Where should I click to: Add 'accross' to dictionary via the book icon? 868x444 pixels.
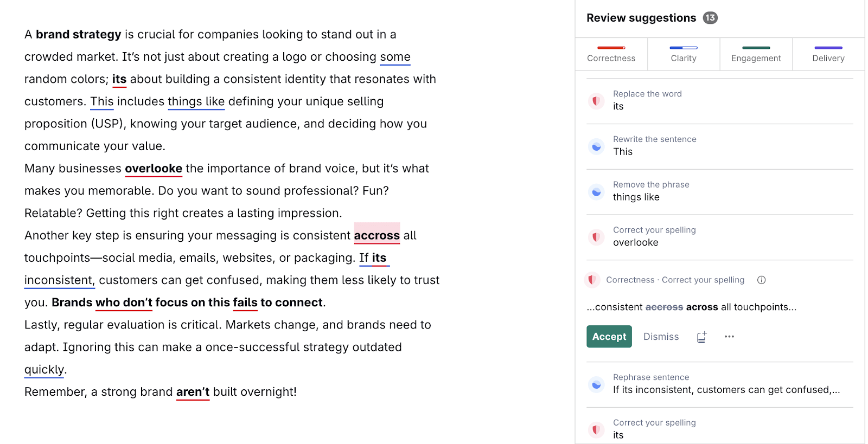[701, 336]
